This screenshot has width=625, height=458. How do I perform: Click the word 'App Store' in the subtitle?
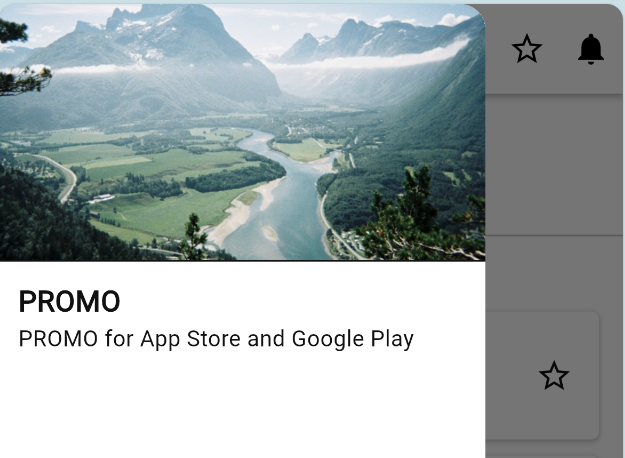point(191,339)
